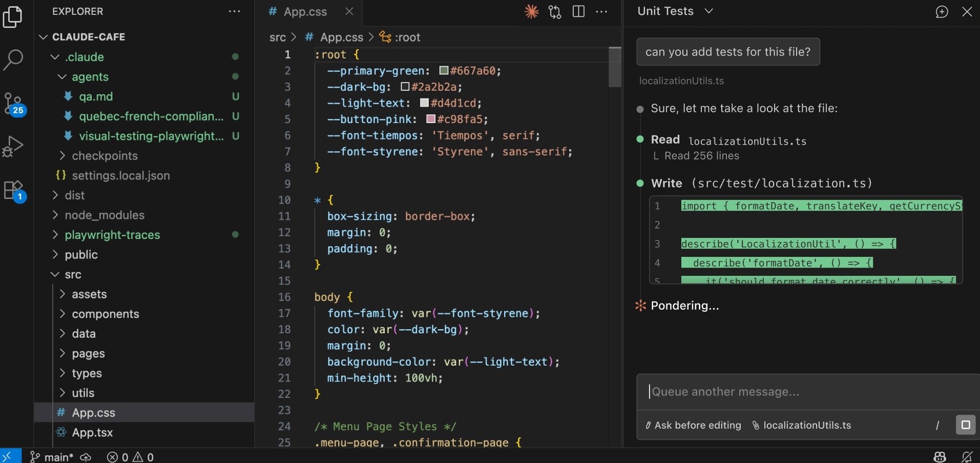
Task: Open changes compare icon in editor toolbar
Action: (555, 11)
